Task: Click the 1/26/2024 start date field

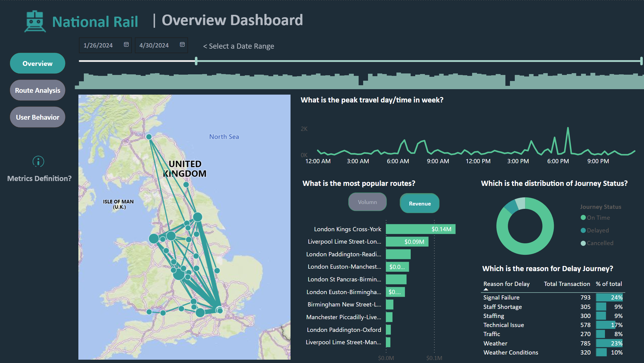Action: coord(98,45)
